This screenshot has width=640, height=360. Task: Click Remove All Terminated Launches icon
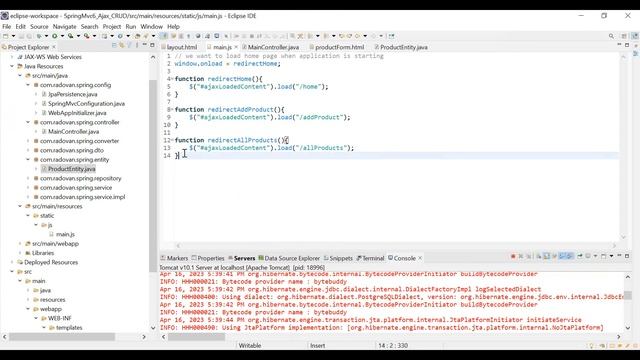click(x=529, y=256)
